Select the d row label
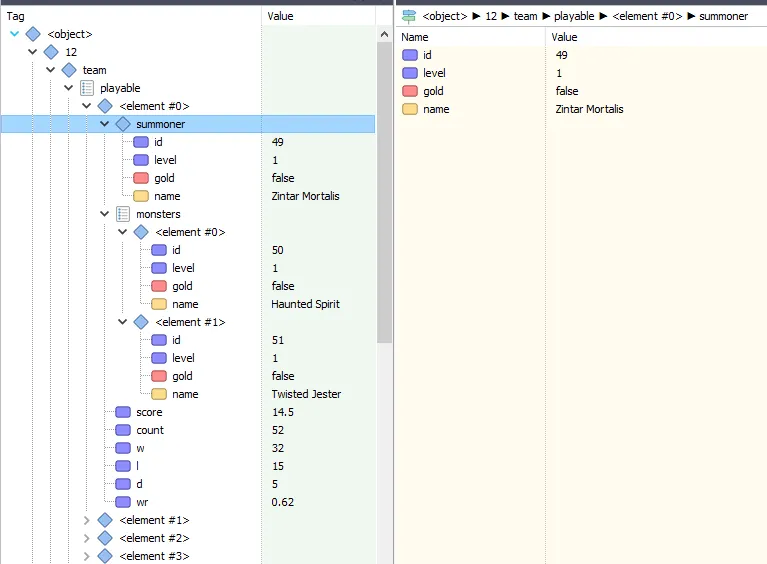The height and width of the screenshot is (564, 767). 139,484
